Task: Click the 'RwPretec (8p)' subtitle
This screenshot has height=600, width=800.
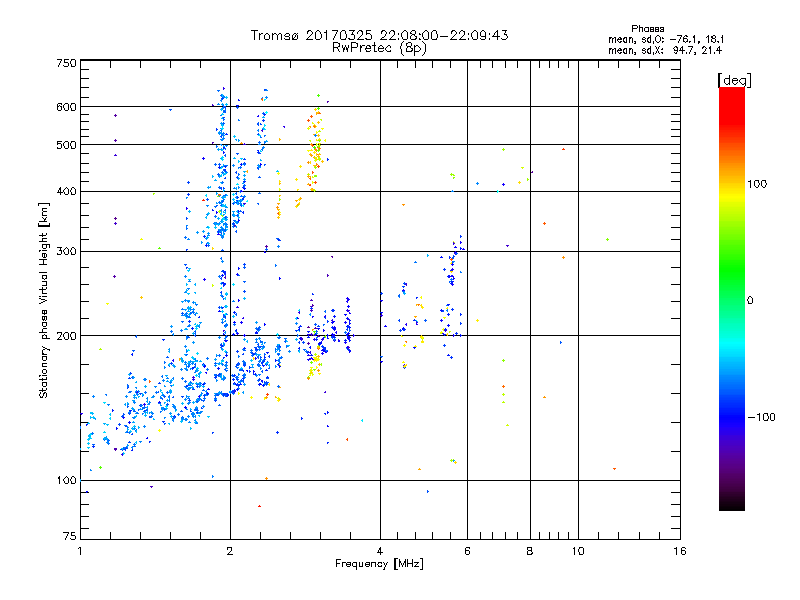Action: 379,48
